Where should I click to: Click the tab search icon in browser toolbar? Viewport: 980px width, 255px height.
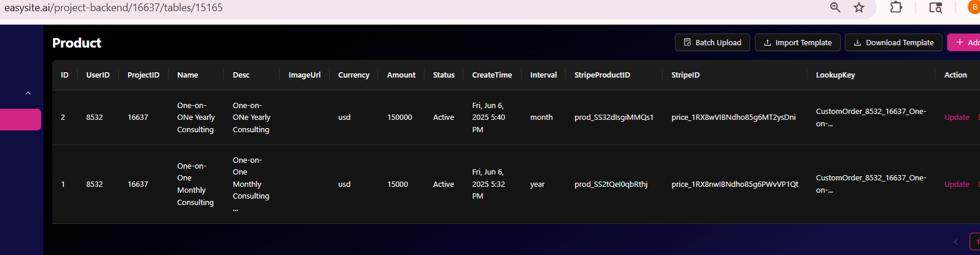[x=935, y=8]
